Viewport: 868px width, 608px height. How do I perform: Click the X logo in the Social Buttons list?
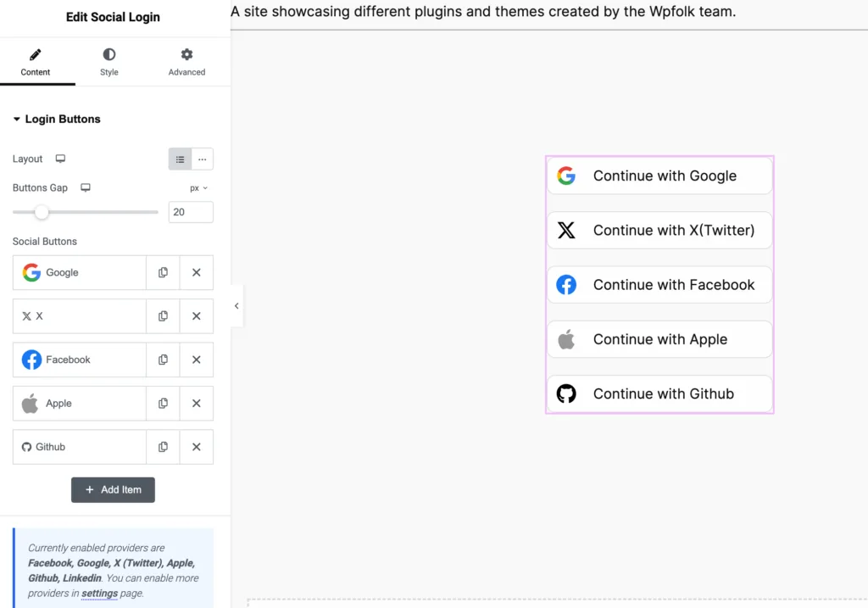26,316
